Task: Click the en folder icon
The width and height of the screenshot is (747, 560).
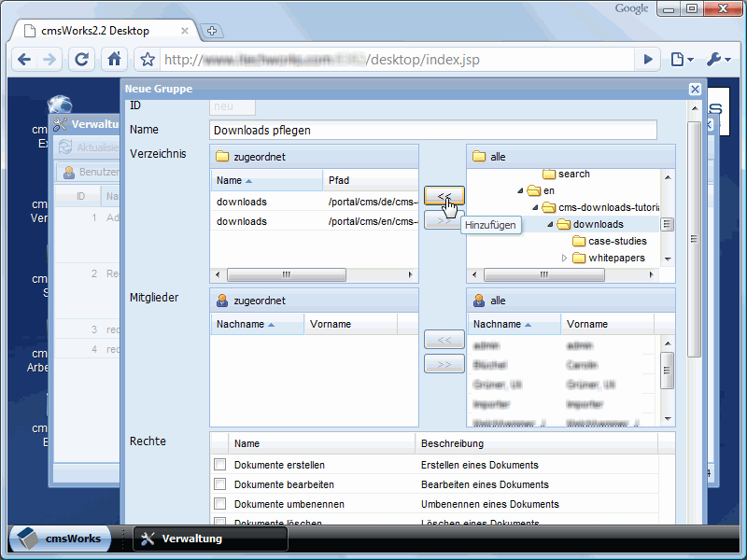Action: (x=534, y=191)
